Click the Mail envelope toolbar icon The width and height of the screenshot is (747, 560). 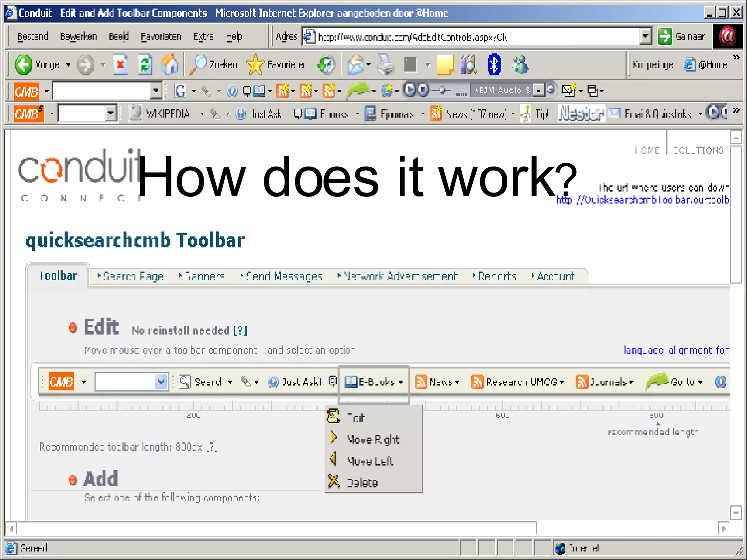[355, 65]
